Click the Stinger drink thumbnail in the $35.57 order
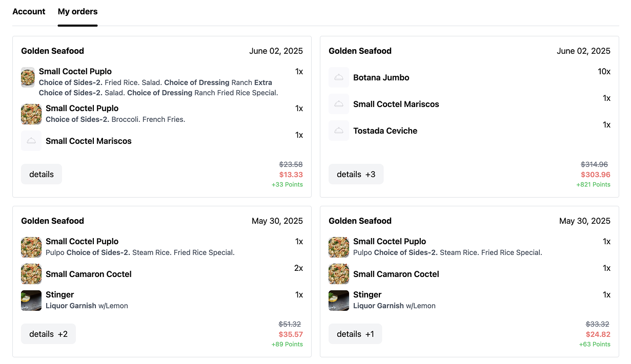631x364 pixels. pyautogui.click(x=31, y=301)
